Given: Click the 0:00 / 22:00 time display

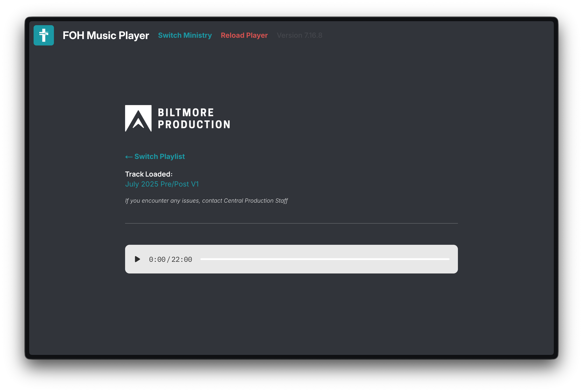Looking at the screenshot, I should point(170,260).
